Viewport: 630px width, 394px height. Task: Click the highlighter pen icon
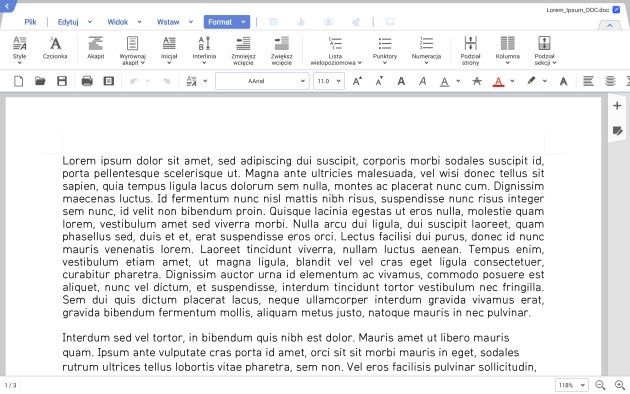click(x=531, y=81)
